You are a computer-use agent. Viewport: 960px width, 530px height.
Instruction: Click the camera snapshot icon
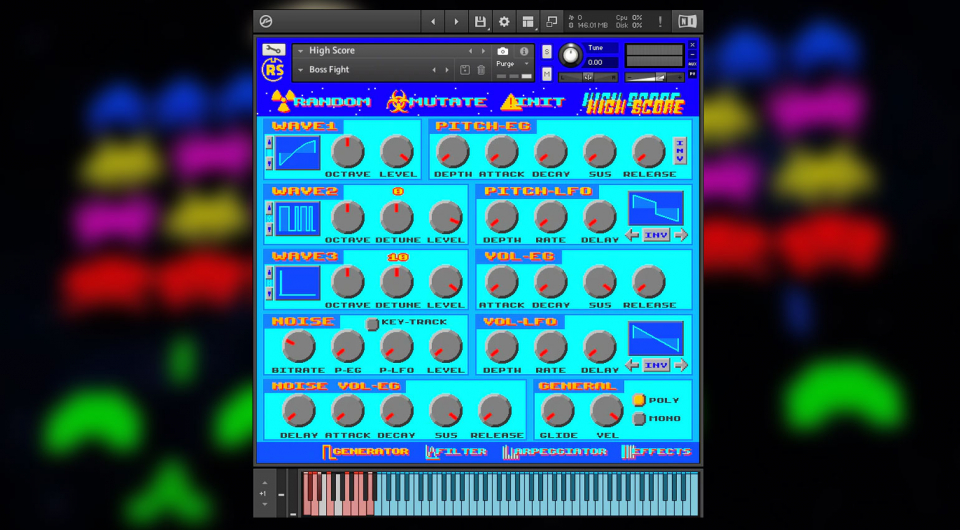pos(502,51)
